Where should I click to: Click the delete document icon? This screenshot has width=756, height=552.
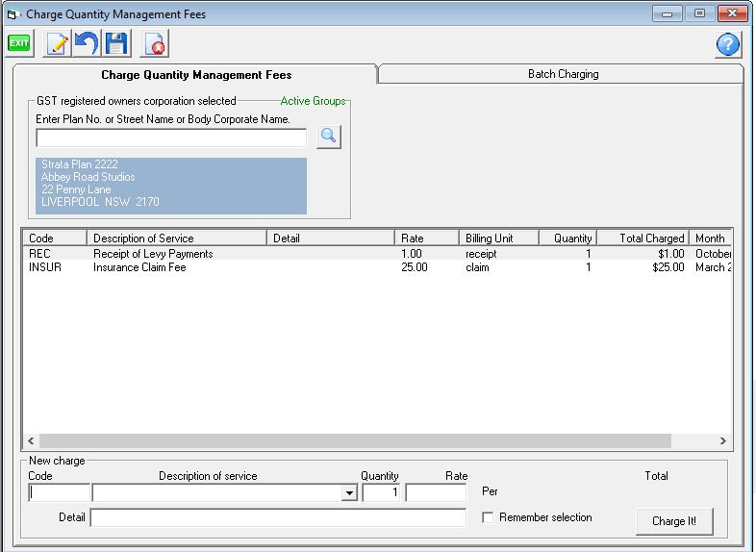tap(154, 43)
